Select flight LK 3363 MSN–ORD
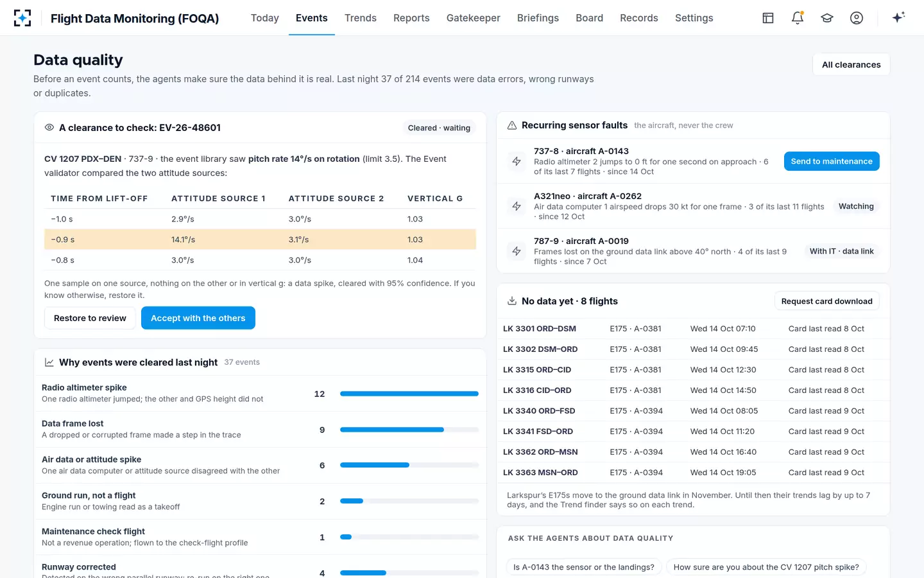The image size is (924, 578). (693, 473)
